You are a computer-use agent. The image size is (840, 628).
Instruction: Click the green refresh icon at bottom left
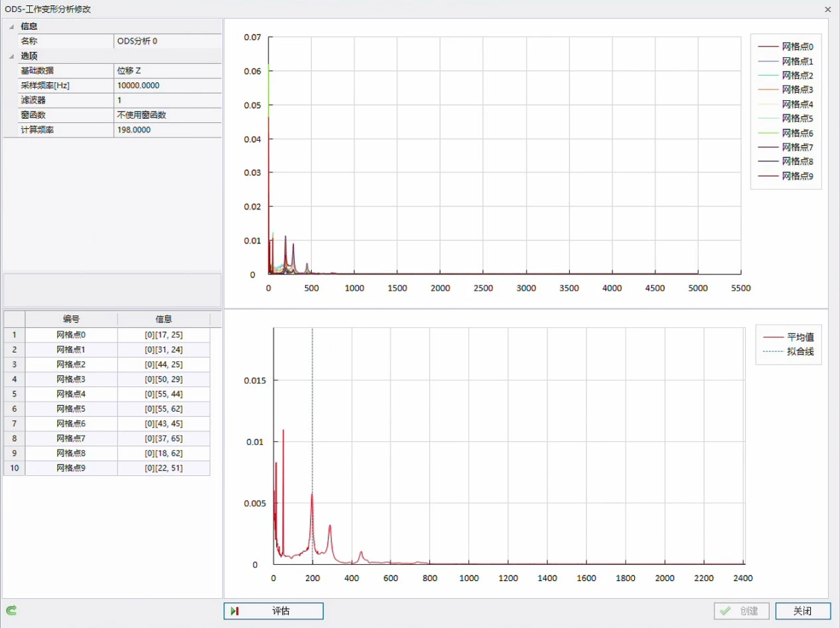coord(11,610)
